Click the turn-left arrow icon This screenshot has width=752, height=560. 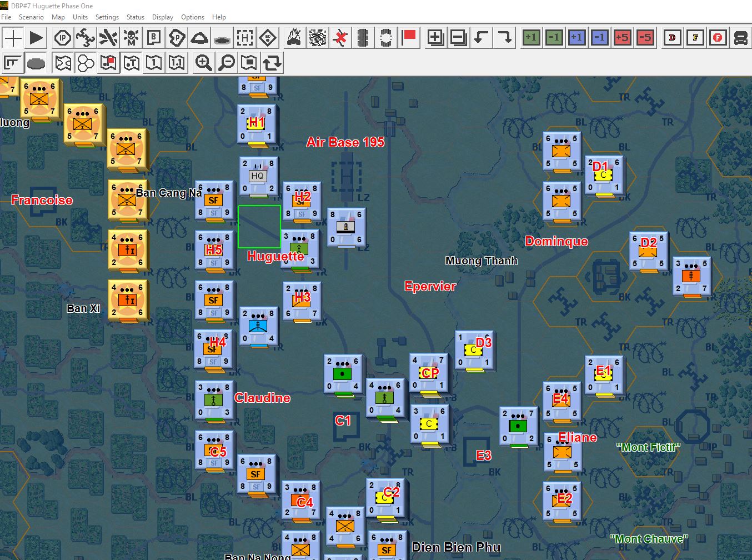(x=481, y=38)
